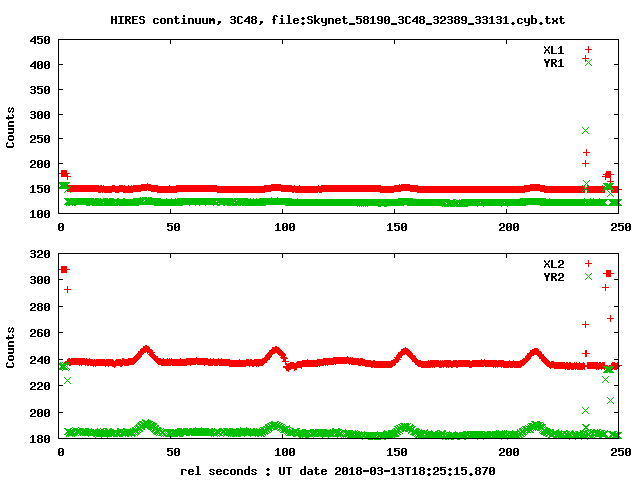The image size is (640, 480).
Task: Click the 260 tick label
Action: point(40,333)
